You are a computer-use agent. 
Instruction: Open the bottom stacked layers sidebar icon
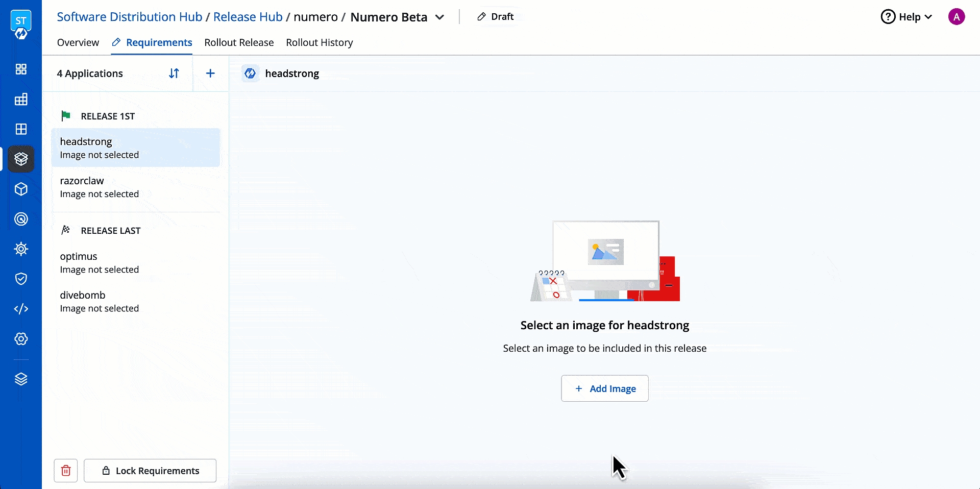[x=21, y=379]
